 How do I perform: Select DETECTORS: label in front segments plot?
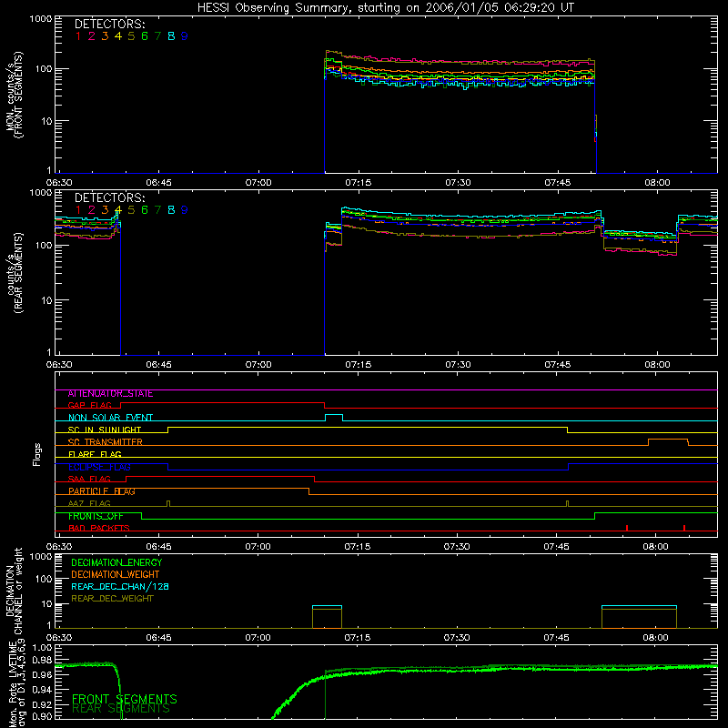point(109,25)
